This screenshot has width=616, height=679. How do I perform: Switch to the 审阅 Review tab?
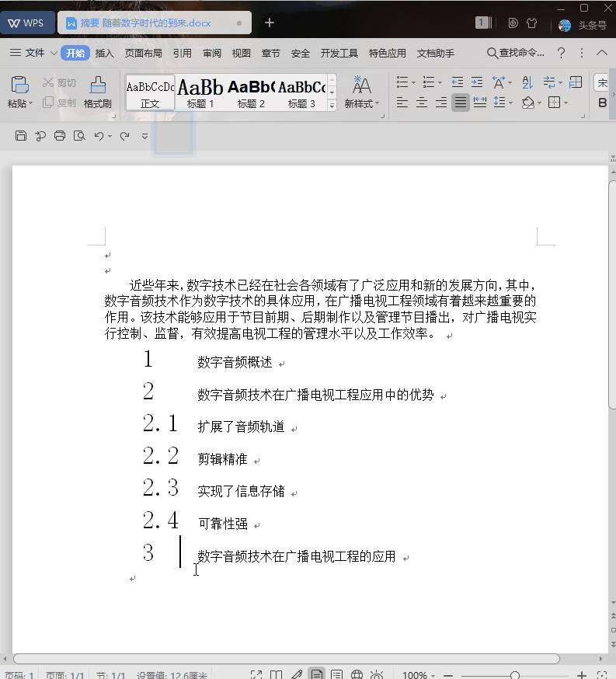pos(212,54)
